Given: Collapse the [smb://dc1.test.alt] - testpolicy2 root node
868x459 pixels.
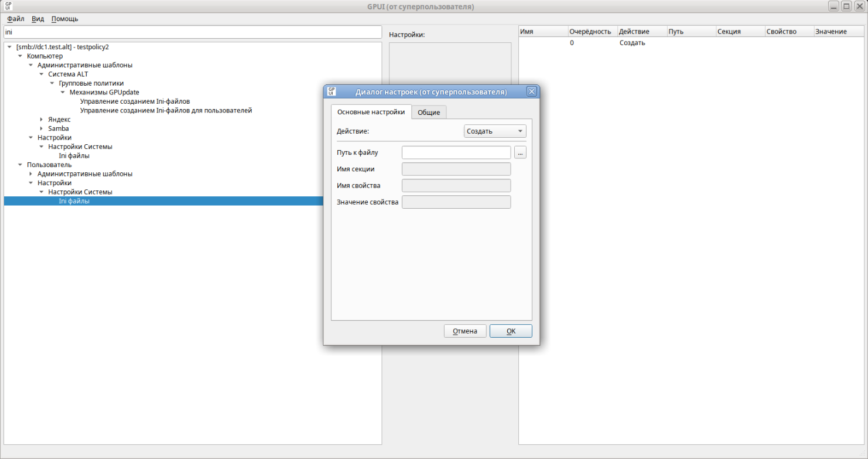Looking at the screenshot, I should [x=9, y=47].
